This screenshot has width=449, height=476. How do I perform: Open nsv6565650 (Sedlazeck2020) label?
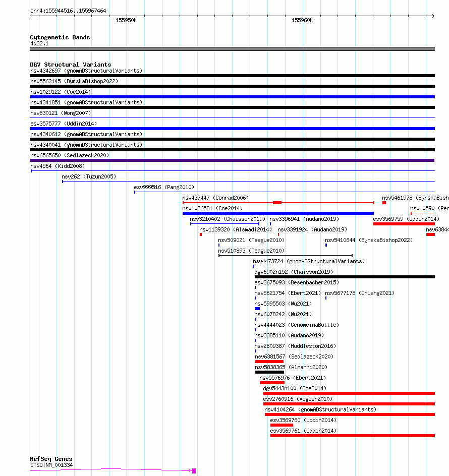click(x=70, y=155)
